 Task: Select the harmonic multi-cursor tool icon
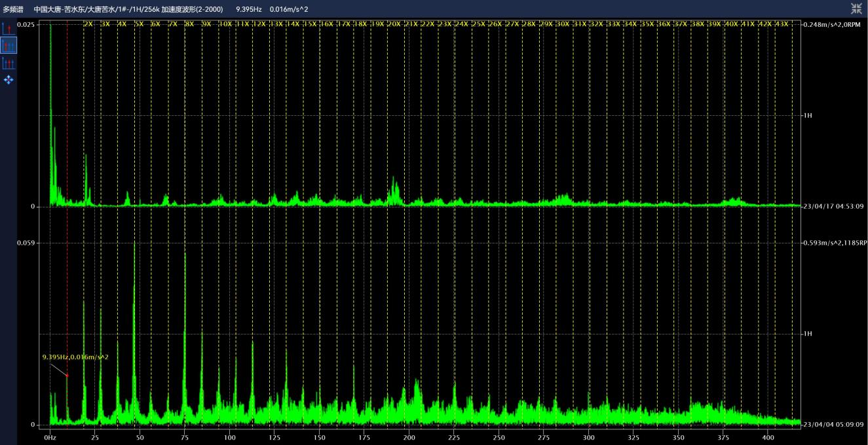pyautogui.click(x=9, y=63)
